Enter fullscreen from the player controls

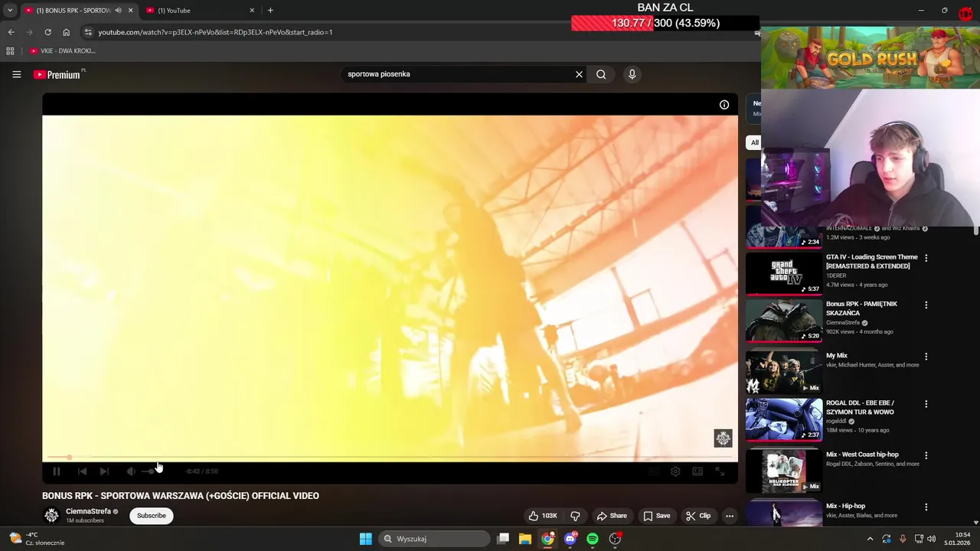[720, 471]
